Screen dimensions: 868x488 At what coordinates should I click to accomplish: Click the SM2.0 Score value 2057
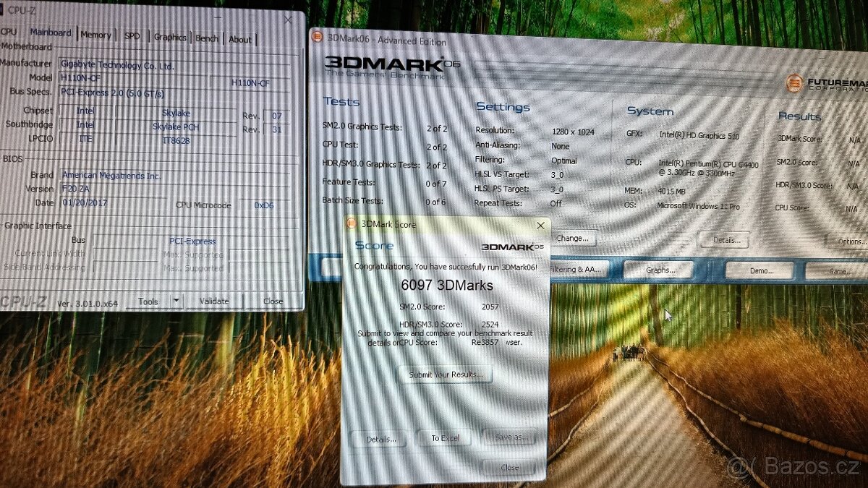(x=490, y=307)
